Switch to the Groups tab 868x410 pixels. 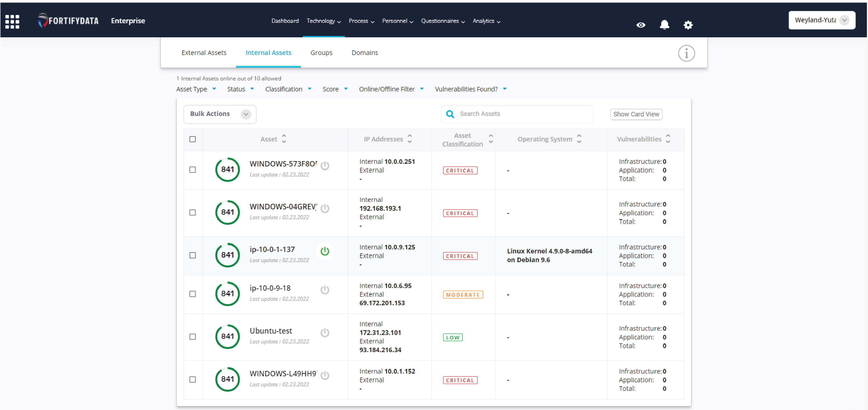pyautogui.click(x=321, y=53)
